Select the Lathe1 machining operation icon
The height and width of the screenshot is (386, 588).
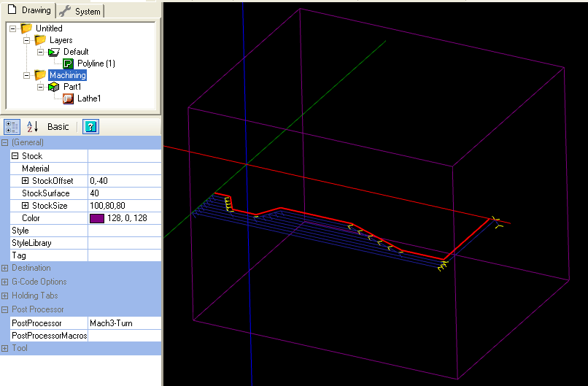point(68,99)
